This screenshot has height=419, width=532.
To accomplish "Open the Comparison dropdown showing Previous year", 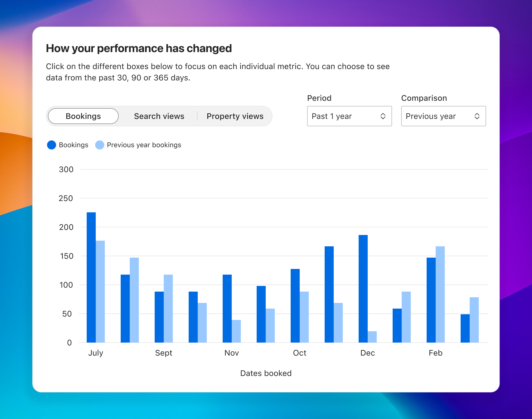I will point(443,116).
